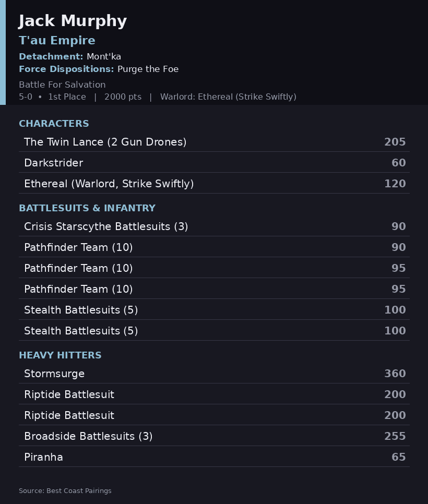This screenshot has width=428, height=504.
Task: Click Purge the Foe force disposition
Action: pos(148,69)
